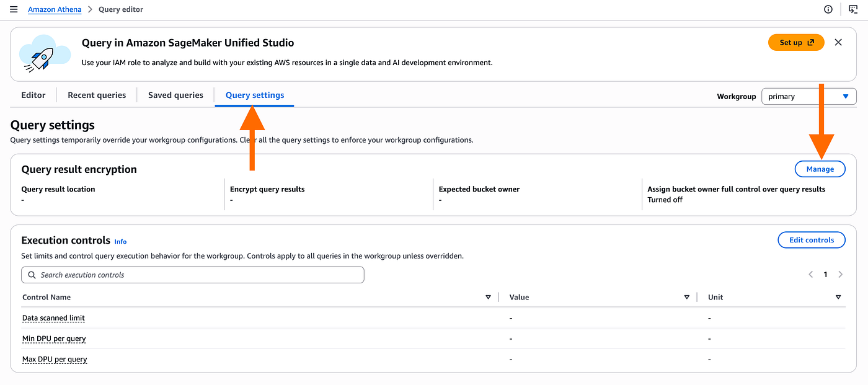This screenshot has height=385, width=868.
Task: Open the Info link beside Execution controls
Action: (x=120, y=241)
